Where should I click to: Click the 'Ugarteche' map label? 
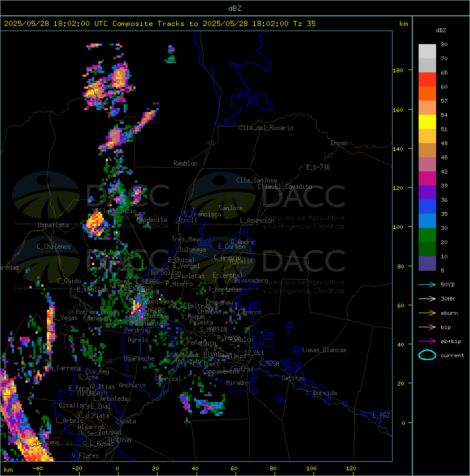click(140, 358)
